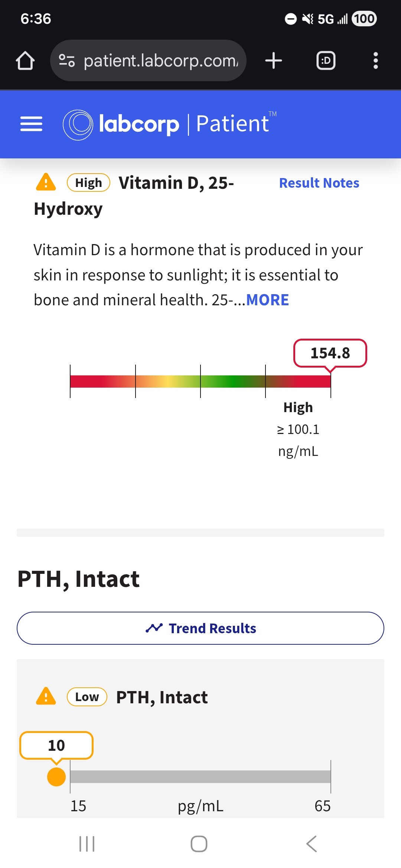Tap the 154.8 result value marker
The image size is (401, 868).
click(330, 353)
